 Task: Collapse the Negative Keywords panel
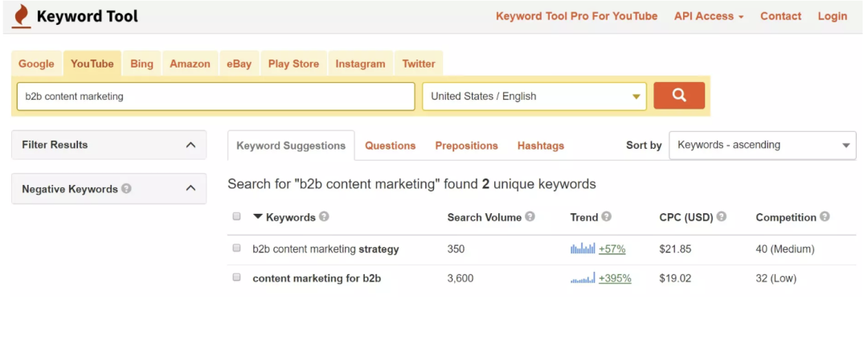pyautogui.click(x=190, y=188)
